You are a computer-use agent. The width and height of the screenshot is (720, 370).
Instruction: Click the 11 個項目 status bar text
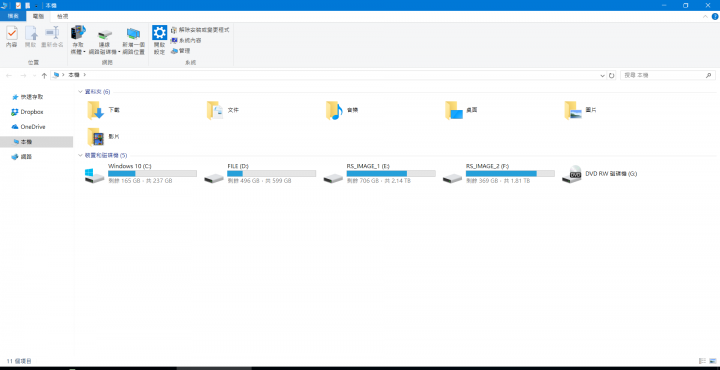coord(19,361)
